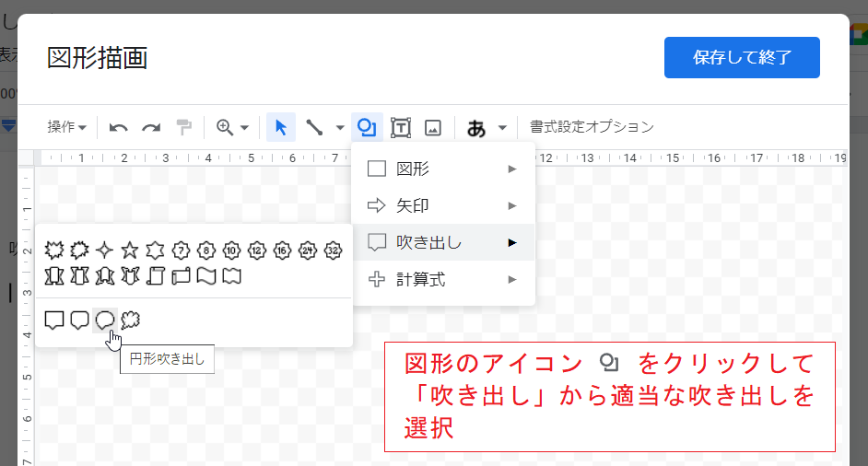Open the 操作 actions dropdown
Image resolution: width=868 pixels, height=466 pixels.
pyautogui.click(x=66, y=127)
